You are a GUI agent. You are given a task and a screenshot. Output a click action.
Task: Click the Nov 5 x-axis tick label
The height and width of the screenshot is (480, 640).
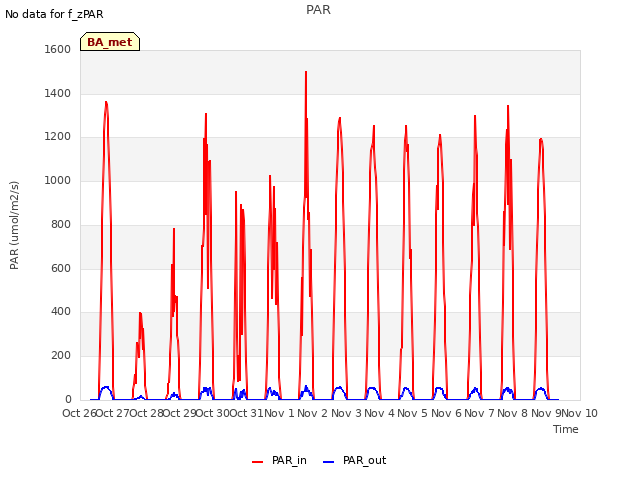413,413
